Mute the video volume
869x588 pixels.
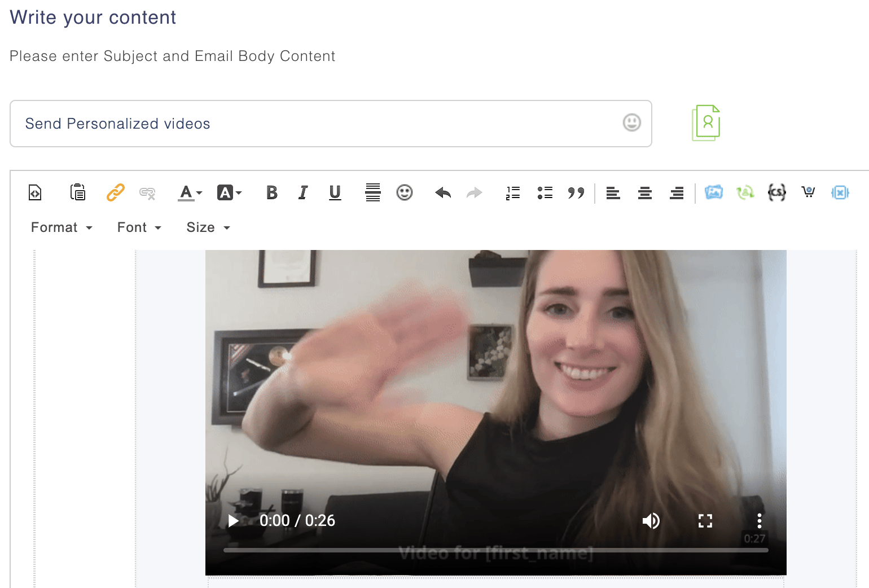651,520
